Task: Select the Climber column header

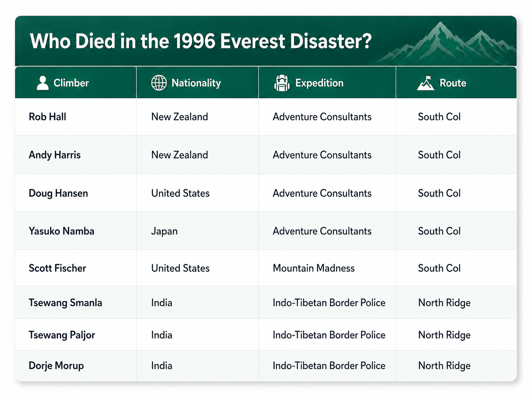Action: click(x=76, y=83)
